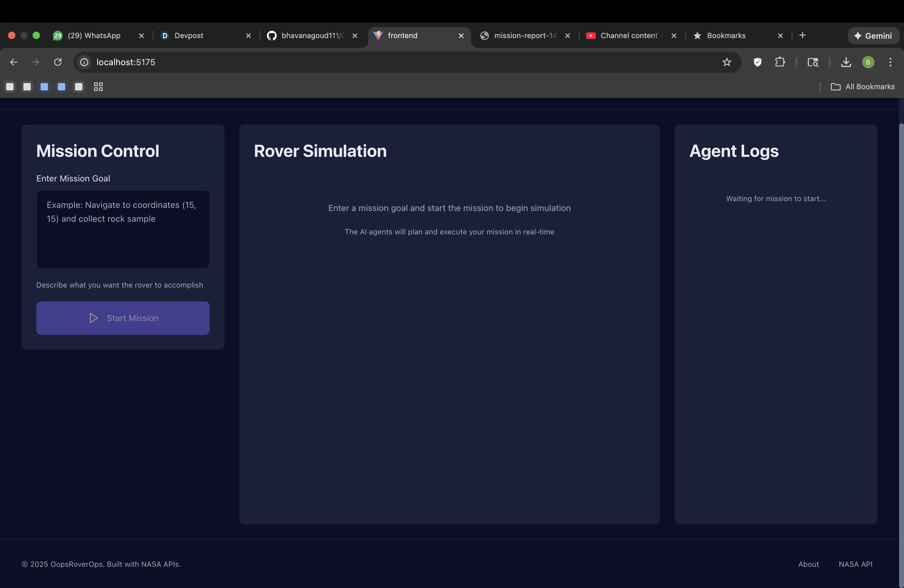The height and width of the screenshot is (588, 904).
Task: Focus the mission goal text area
Action: tap(123, 229)
